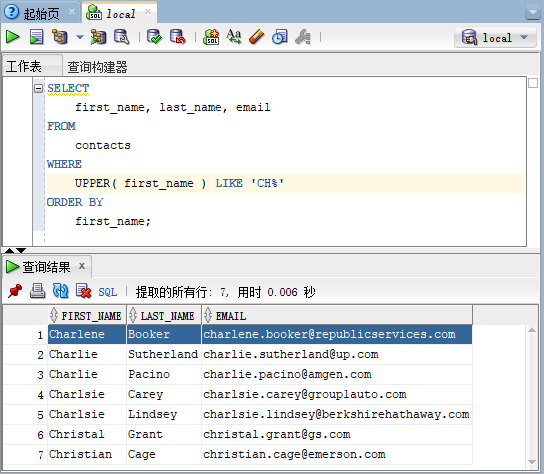Expand the explain plan dropdown arrow
Image resolution: width=544 pixels, height=474 pixels.
(x=80, y=37)
